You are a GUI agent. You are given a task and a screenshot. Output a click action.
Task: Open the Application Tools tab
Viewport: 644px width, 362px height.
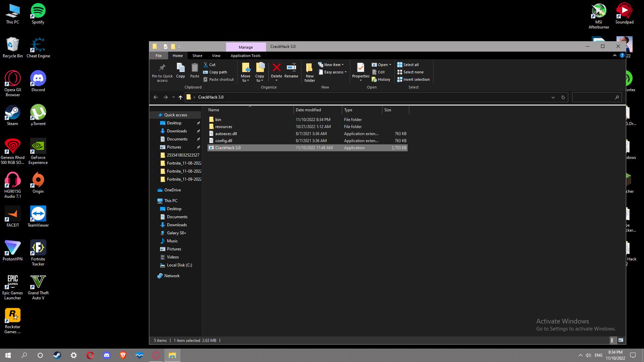[x=246, y=56]
